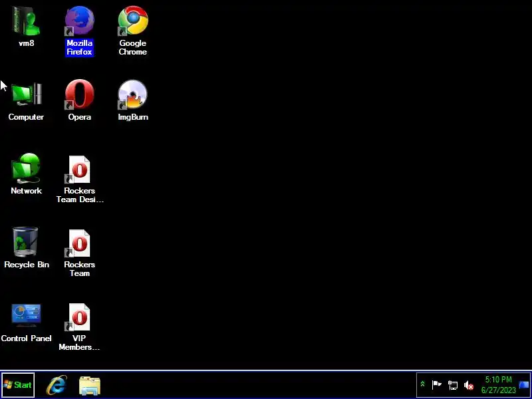Open Windows Explorer from the taskbar
This screenshot has height=399, width=532.
pos(90,386)
